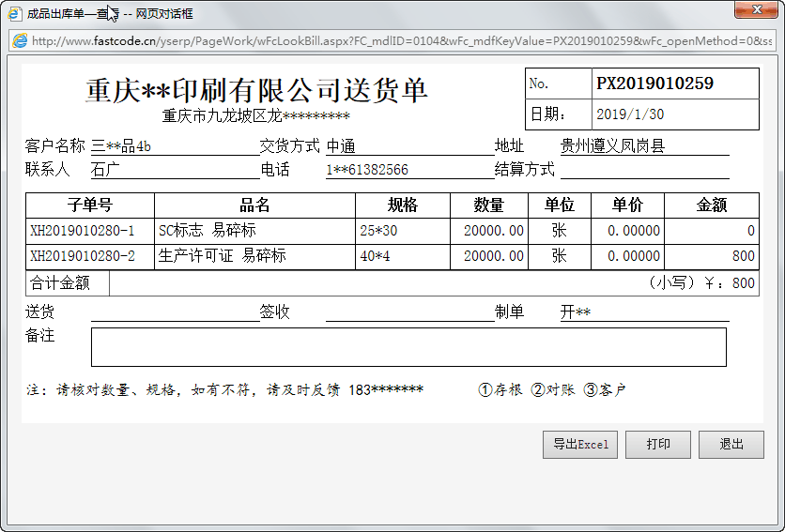Click unit 张 in 生产许可证 row
Screen dimensions: 785x532
coord(560,256)
